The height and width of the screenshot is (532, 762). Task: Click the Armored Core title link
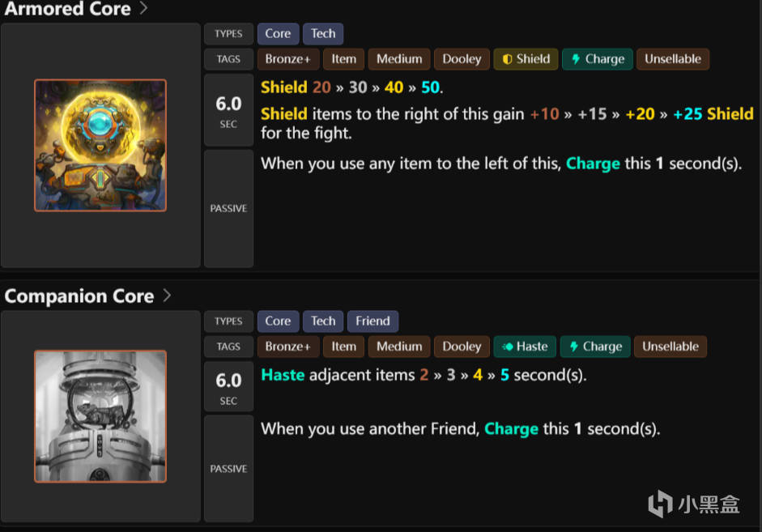click(x=68, y=10)
